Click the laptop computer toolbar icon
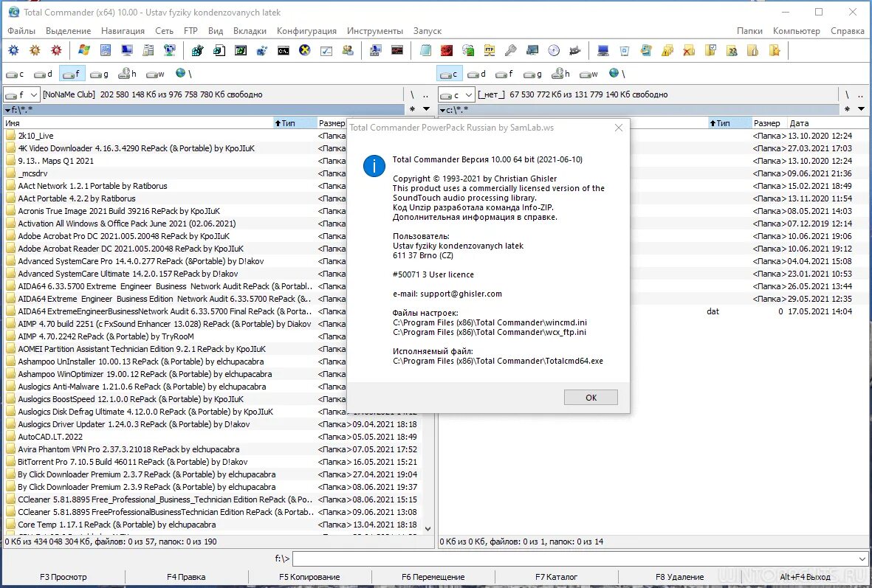 [602, 51]
